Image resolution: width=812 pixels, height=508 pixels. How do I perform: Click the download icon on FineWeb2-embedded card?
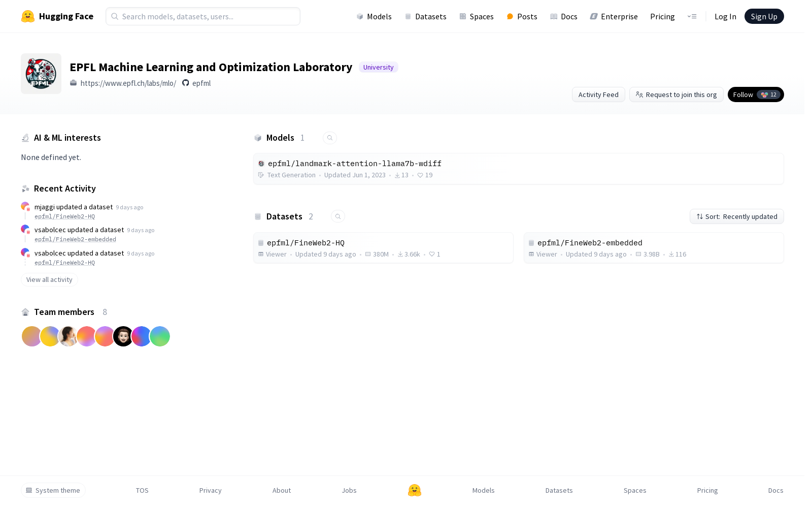pos(671,254)
